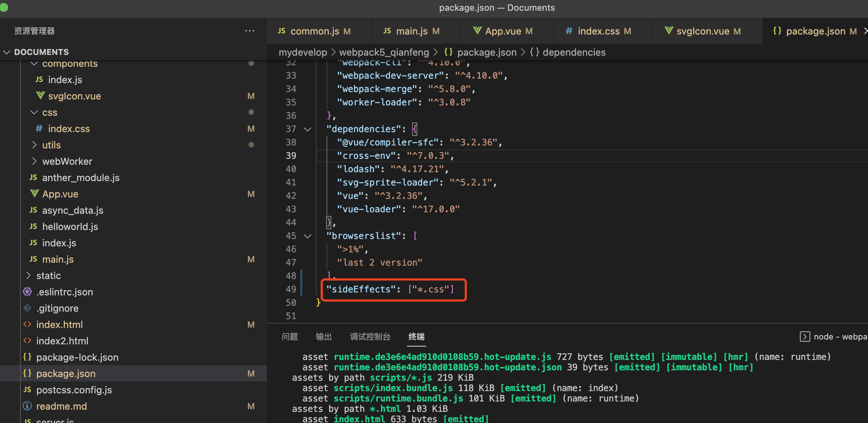This screenshot has height=423, width=868.
Task: Expand the static folder
Action: pos(29,275)
